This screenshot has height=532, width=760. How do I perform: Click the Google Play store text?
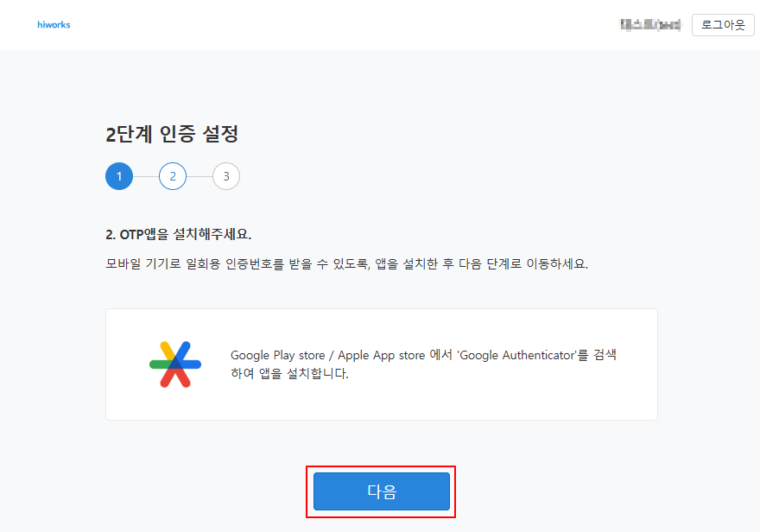pyautogui.click(x=279, y=355)
